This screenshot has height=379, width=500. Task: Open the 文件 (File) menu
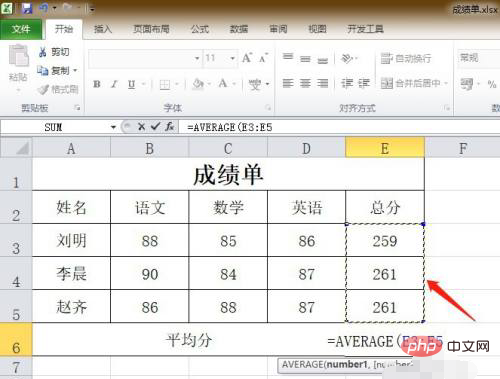(x=21, y=29)
